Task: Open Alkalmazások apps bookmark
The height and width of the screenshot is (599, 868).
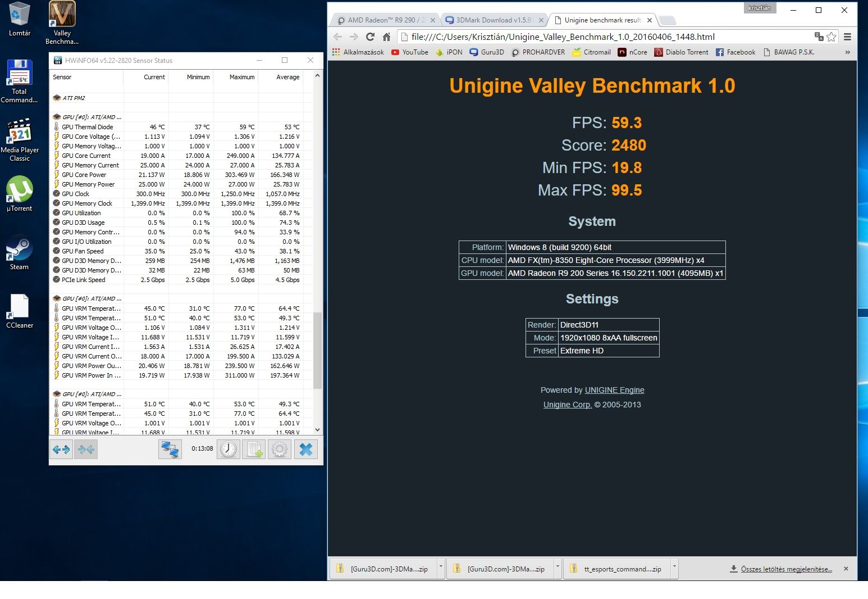Action: click(358, 52)
